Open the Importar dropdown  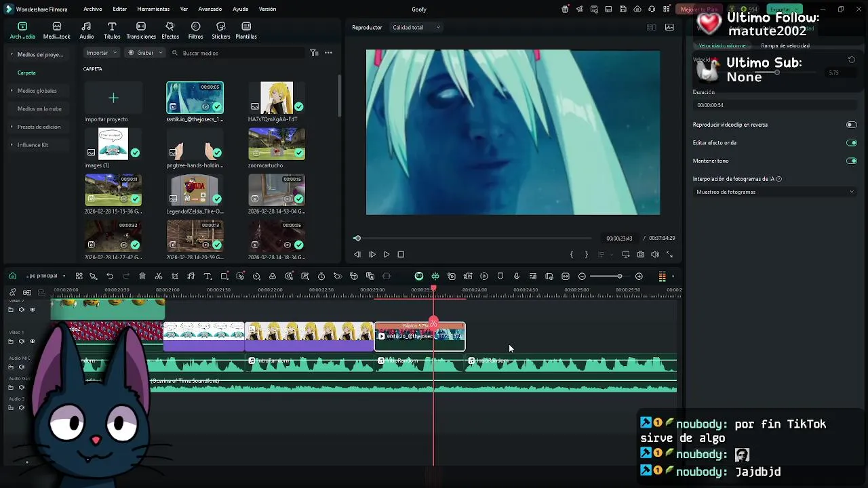[x=102, y=53]
